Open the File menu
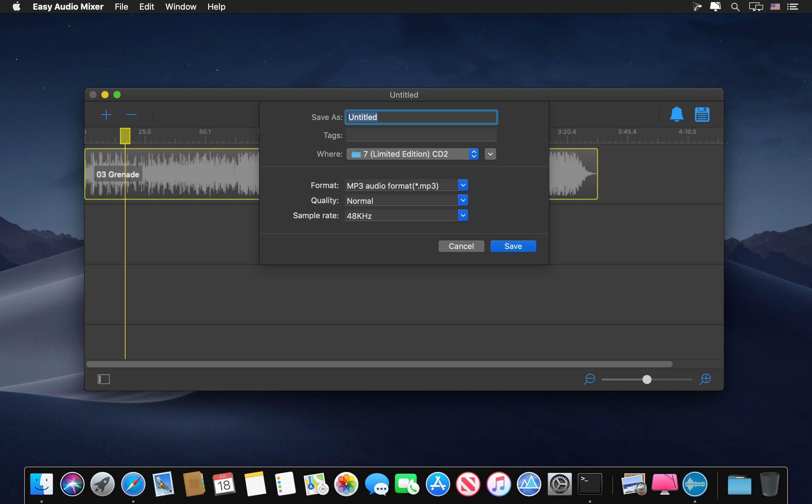 click(x=121, y=7)
